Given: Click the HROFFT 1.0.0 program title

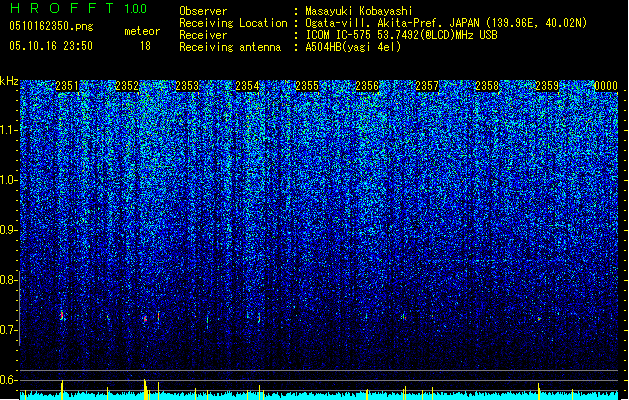Looking at the screenshot, I should 79,8.
